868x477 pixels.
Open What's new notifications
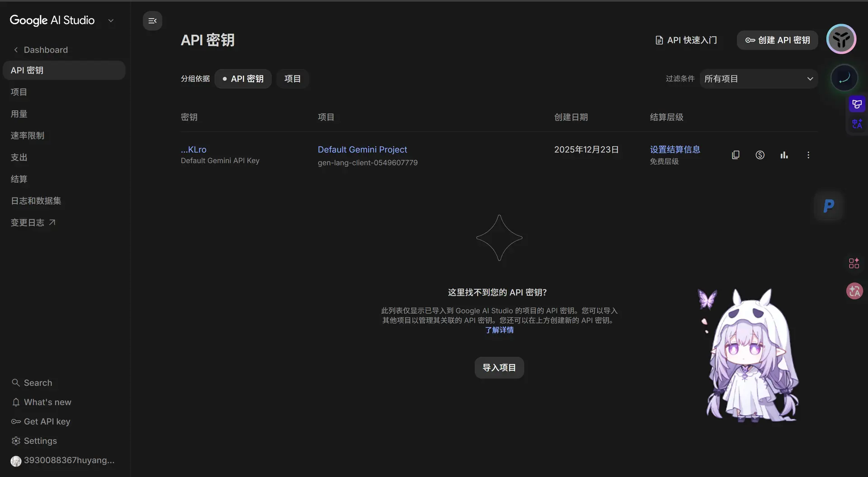coord(42,402)
